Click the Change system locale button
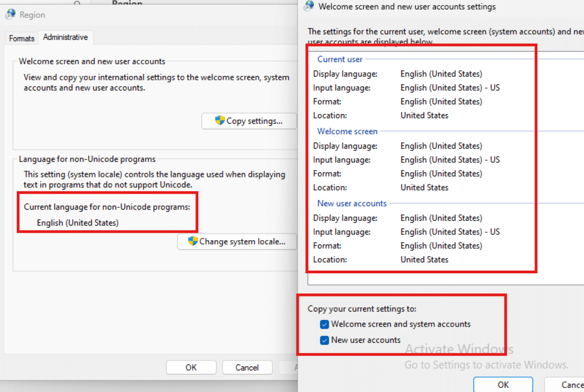The width and height of the screenshot is (584, 392). click(x=237, y=242)
